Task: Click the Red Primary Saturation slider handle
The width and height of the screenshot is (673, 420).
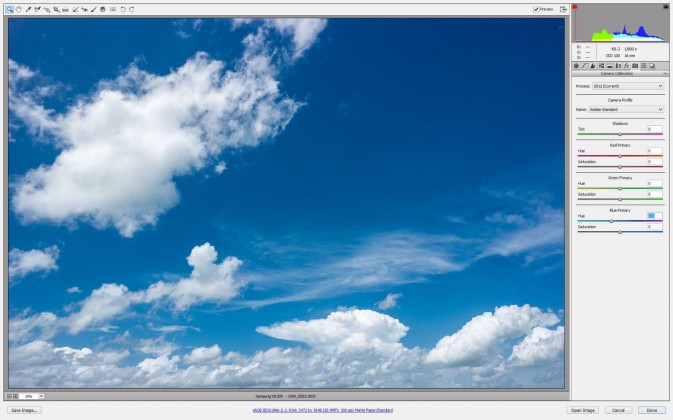Action: click(x=620, y=167)
